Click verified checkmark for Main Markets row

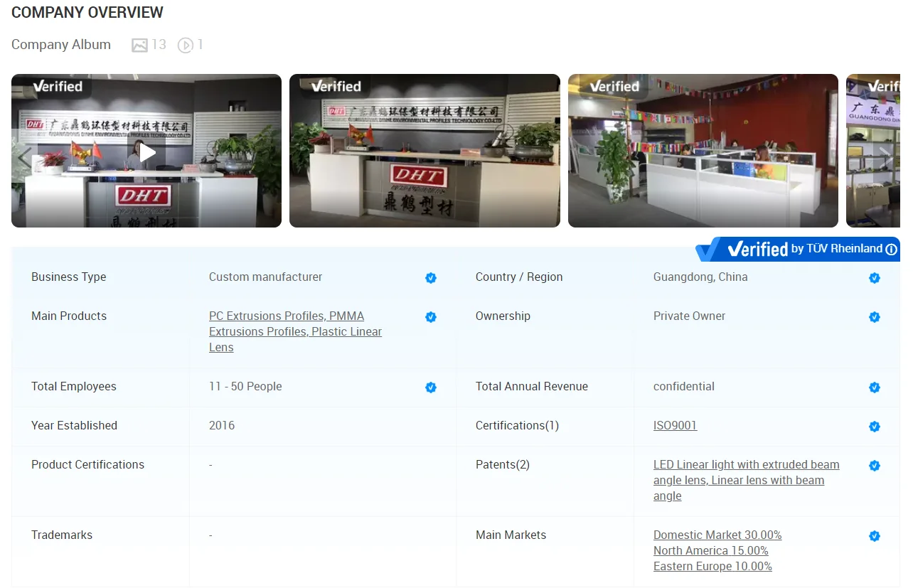pos(875,536)
